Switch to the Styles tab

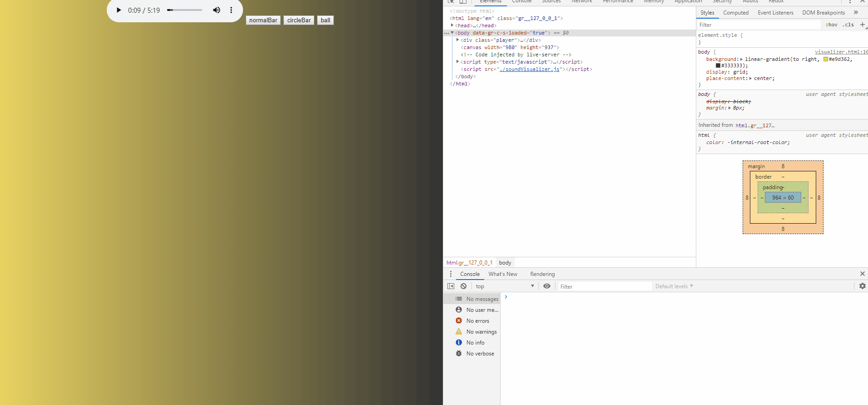[x=707, y=12]
